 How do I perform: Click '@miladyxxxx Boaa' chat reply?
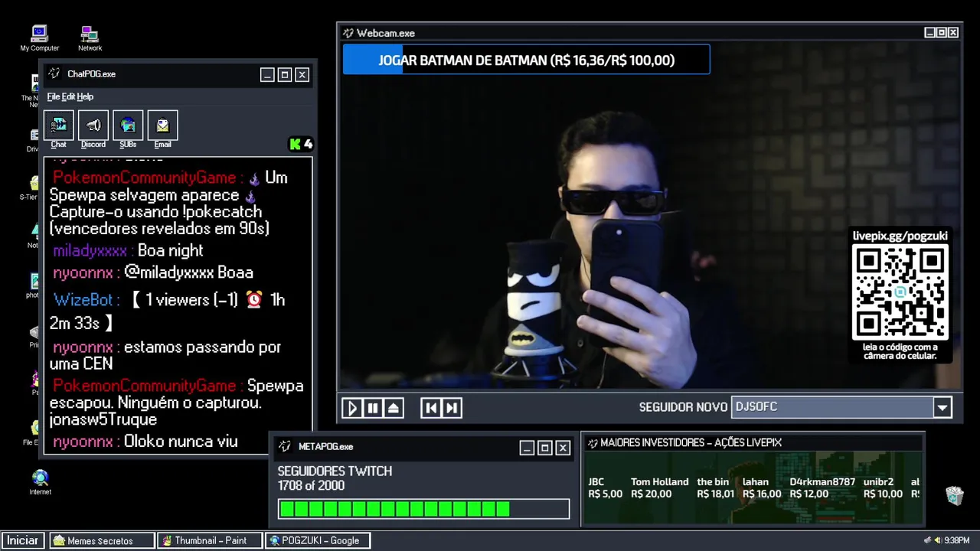[x=188, y=272]
